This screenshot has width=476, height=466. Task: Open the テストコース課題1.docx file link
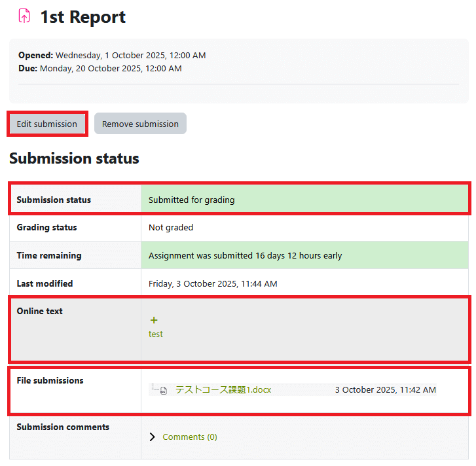pos(223,389)
